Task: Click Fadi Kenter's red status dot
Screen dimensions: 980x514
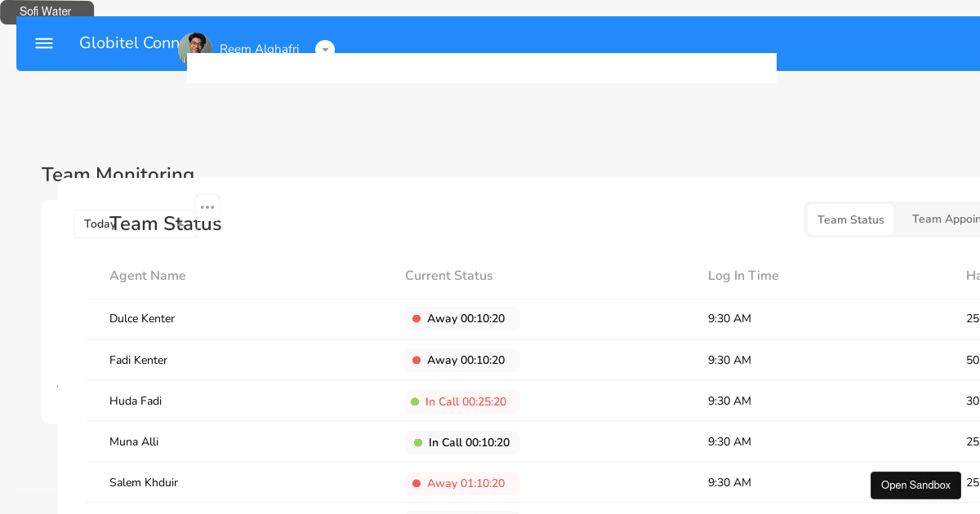Action: click(x=416, y=360)
